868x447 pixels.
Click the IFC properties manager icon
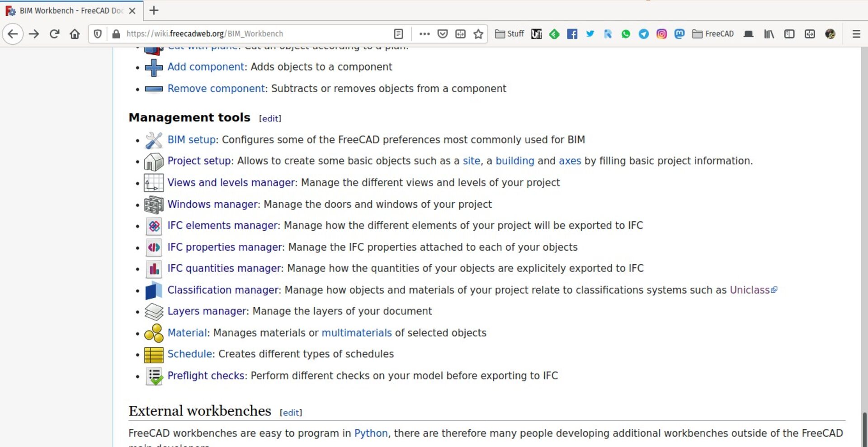click(x=154, y=247)
